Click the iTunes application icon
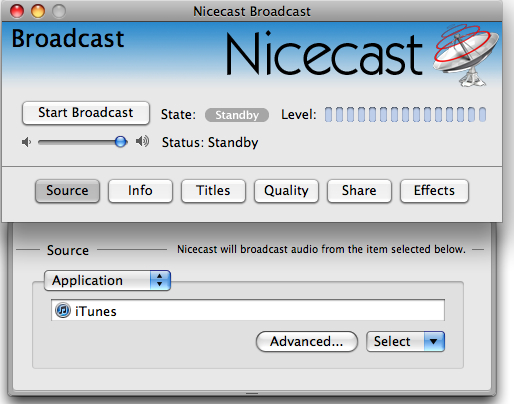The height and width of the screenshot is (404, 514). 63,310
